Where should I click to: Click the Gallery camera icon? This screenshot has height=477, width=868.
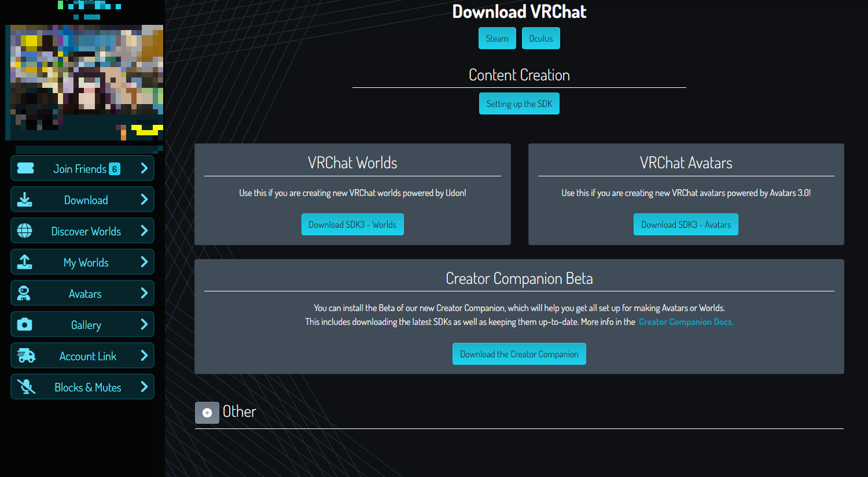[25, 324]
